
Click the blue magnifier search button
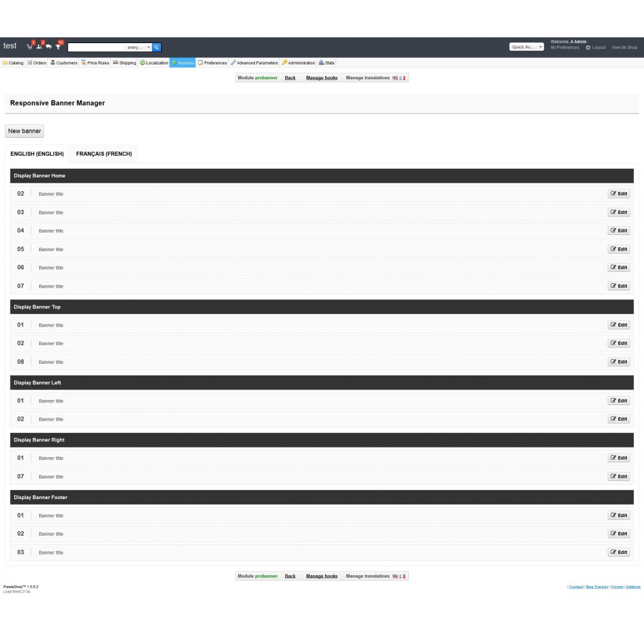click(156, 47)
